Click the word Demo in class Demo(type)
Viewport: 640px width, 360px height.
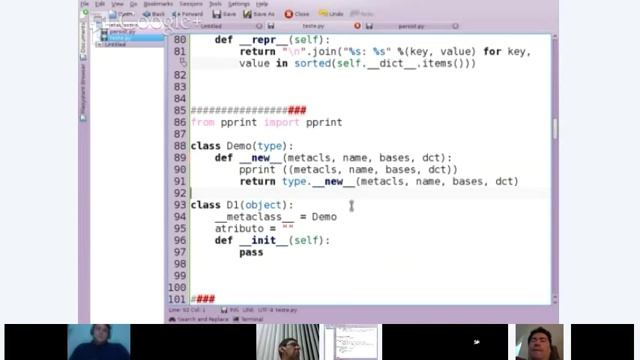click(239, 146)
